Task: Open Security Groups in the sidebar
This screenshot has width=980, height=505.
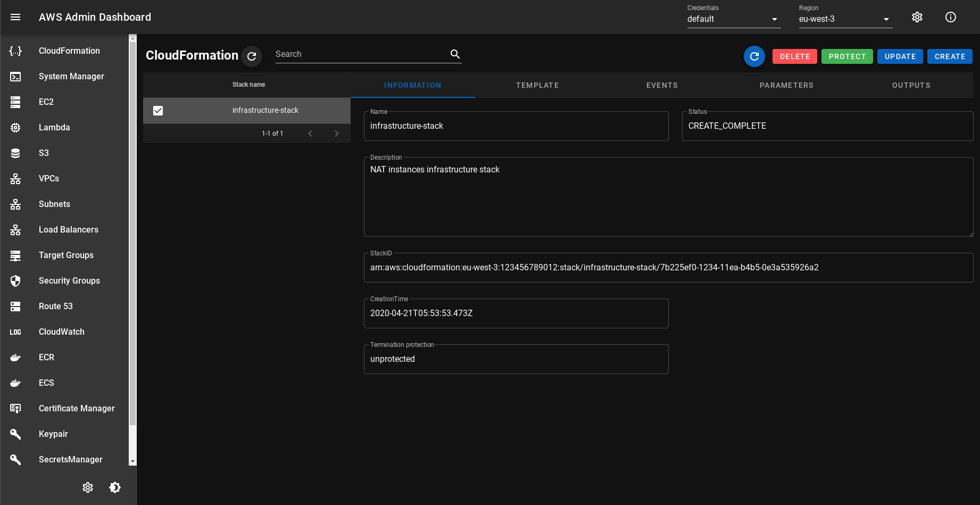Action: click(x=64, y=281)
